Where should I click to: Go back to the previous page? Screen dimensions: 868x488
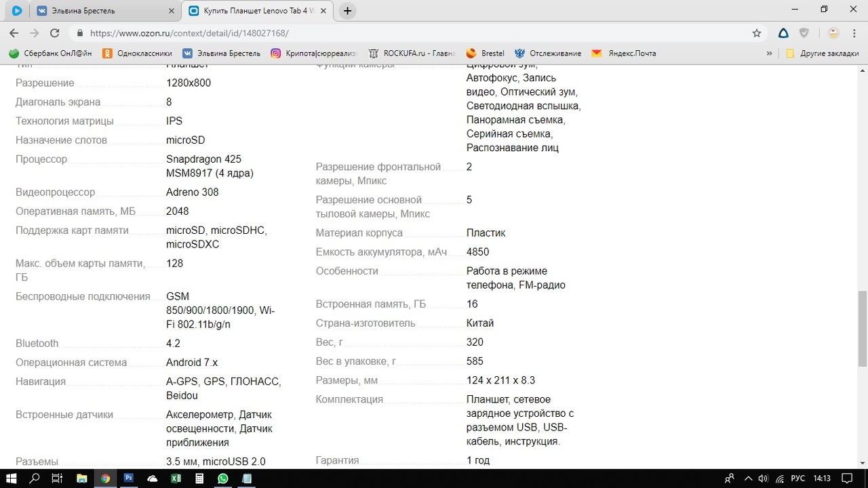(14, 33)
